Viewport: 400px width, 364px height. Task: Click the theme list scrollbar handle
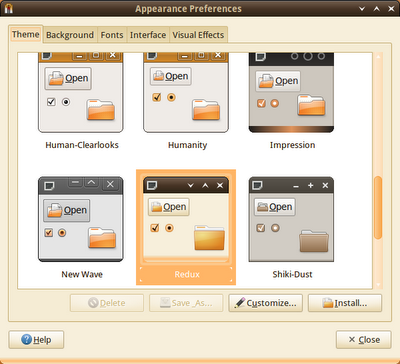pyautogui.click(x=378, y=208)
